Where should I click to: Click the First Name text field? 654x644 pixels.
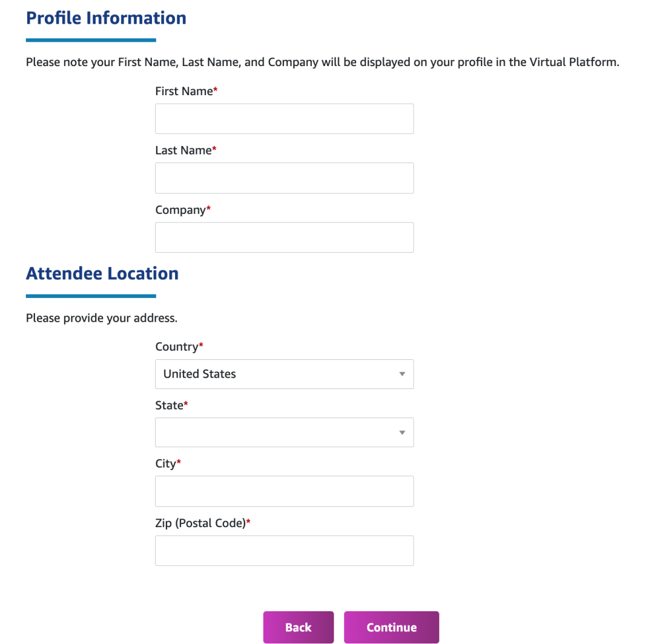tap(284, 119)
